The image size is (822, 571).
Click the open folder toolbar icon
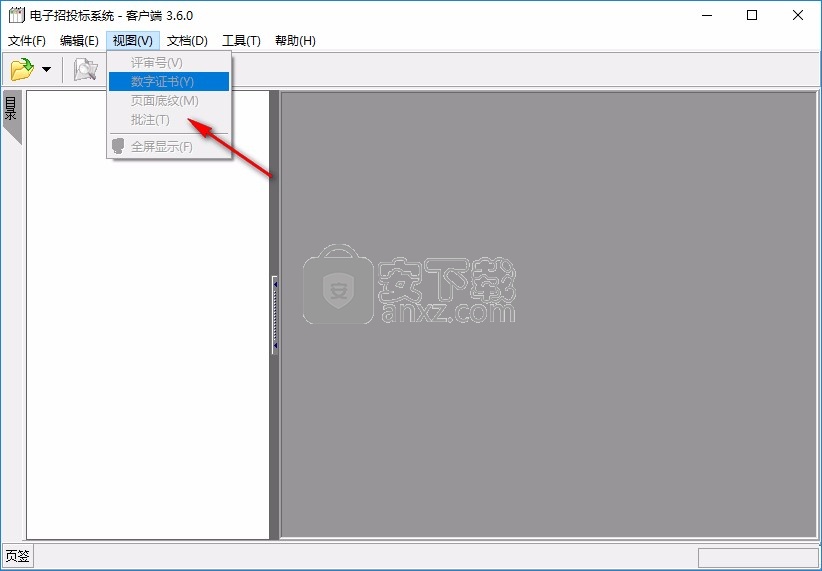click(21, 70)
